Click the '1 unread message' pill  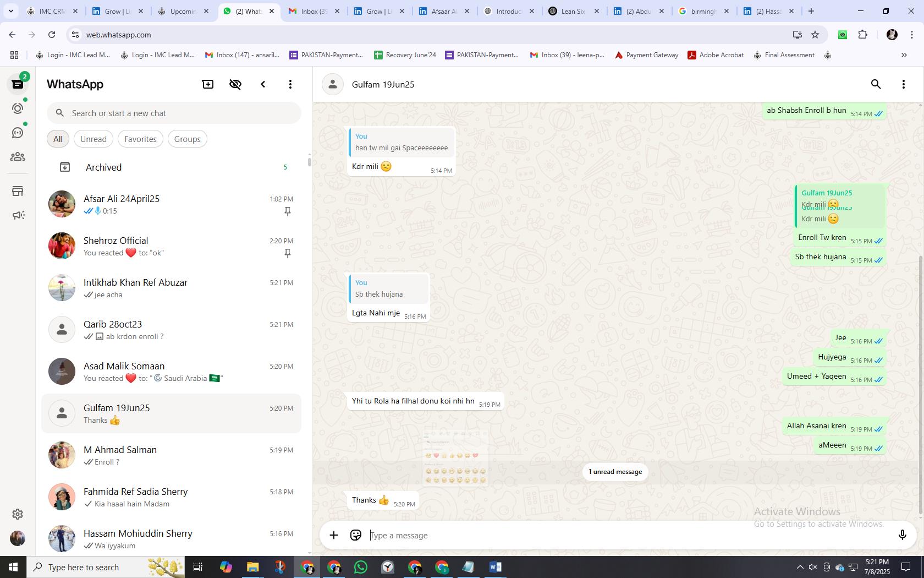tap(615, 472)
